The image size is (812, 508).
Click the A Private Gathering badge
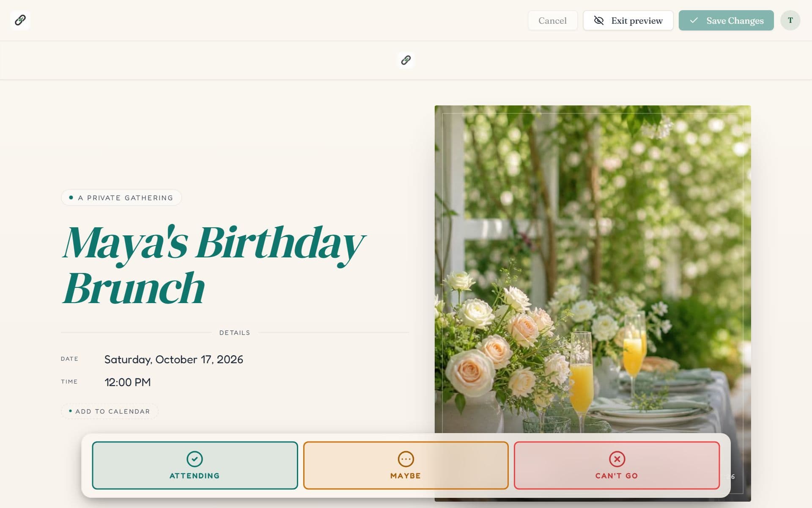(121, 198)
